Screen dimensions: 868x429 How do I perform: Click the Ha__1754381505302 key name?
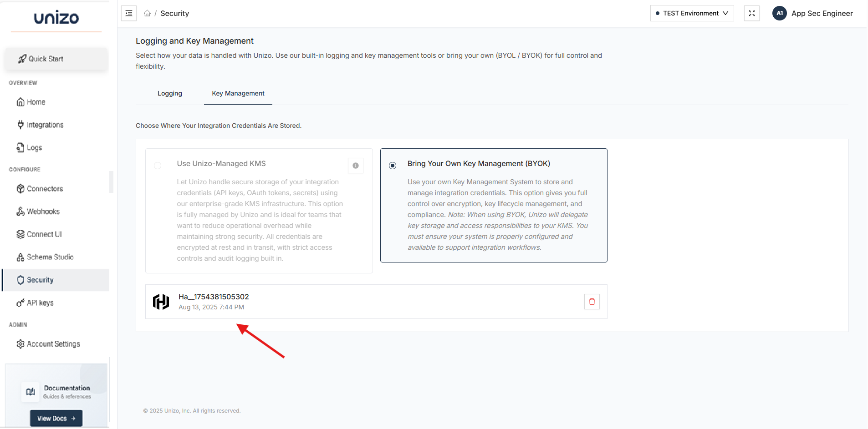[x=214, y=297]
